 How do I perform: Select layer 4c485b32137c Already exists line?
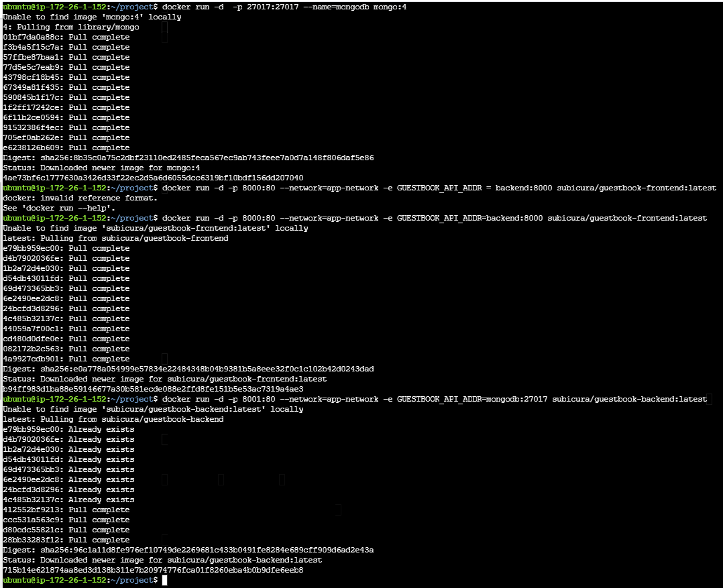pos(68,500)
